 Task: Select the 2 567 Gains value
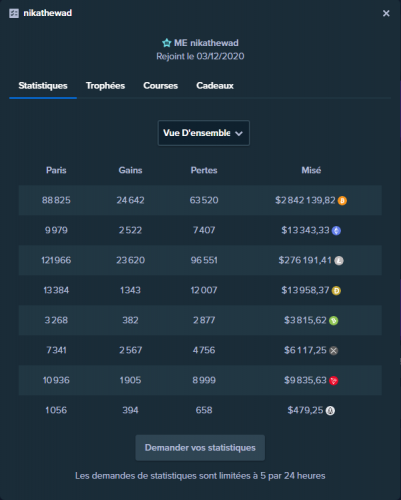130,350
